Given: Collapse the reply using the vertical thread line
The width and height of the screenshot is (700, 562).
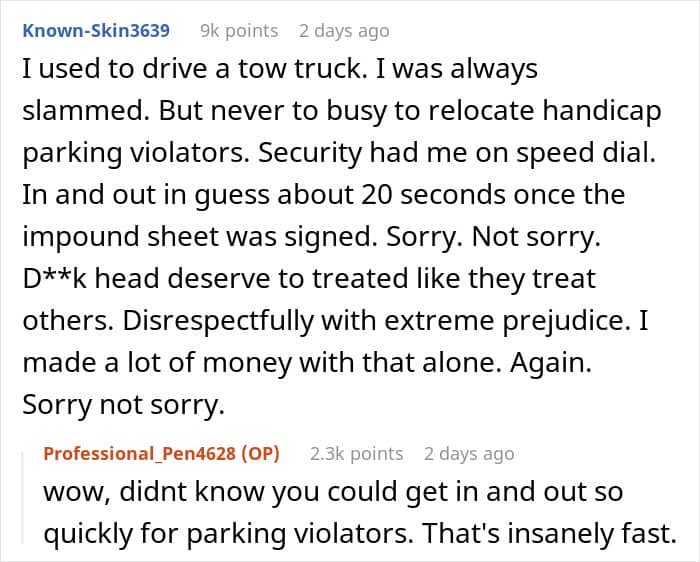Looking at the screenshot, I should click(x=23, y=498).
